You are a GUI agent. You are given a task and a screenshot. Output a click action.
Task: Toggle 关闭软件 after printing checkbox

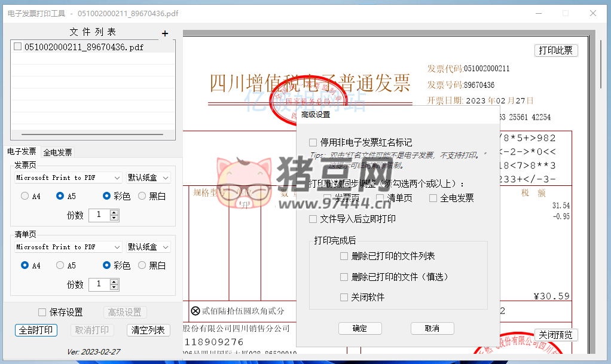pyautogui.click(x=344, y=297)
